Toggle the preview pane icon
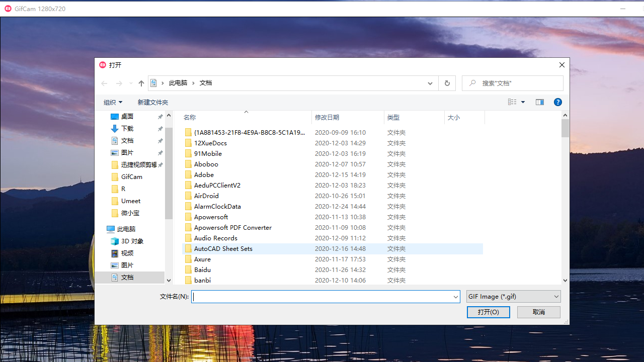This screenshot has height=362, width=644. tap(539, 102)
